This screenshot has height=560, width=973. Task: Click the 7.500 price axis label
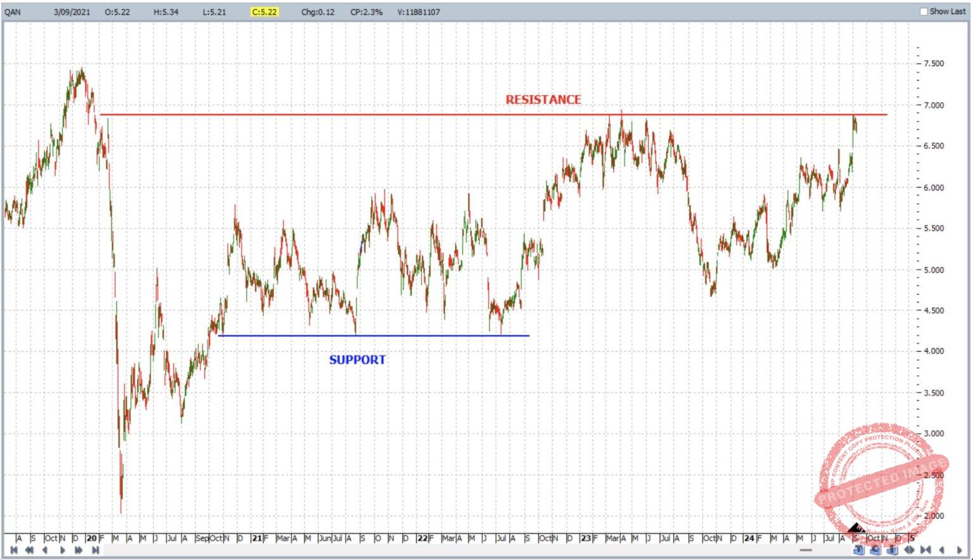click(x=934, y=63)
